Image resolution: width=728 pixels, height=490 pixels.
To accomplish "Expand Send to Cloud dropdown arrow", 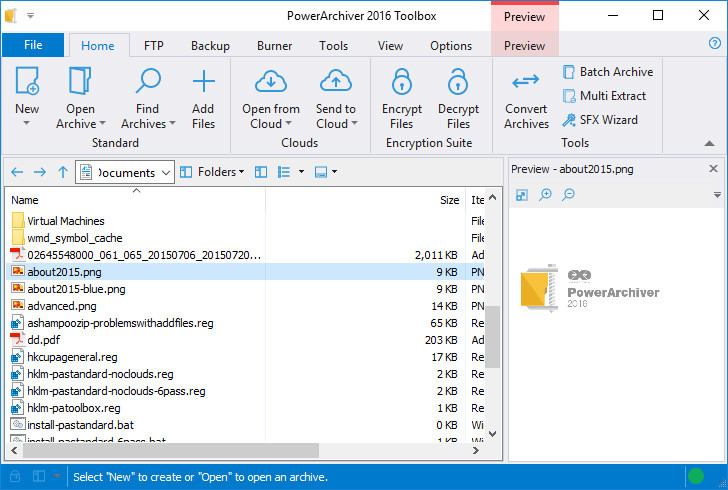I will [x=354, y=124].
